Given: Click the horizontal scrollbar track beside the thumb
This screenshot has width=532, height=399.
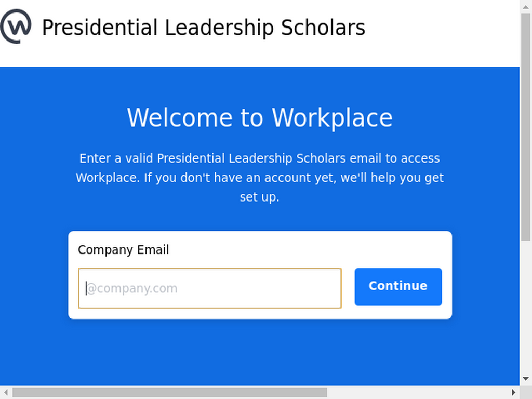Looking at the screenshot, I should click(417, 392).
